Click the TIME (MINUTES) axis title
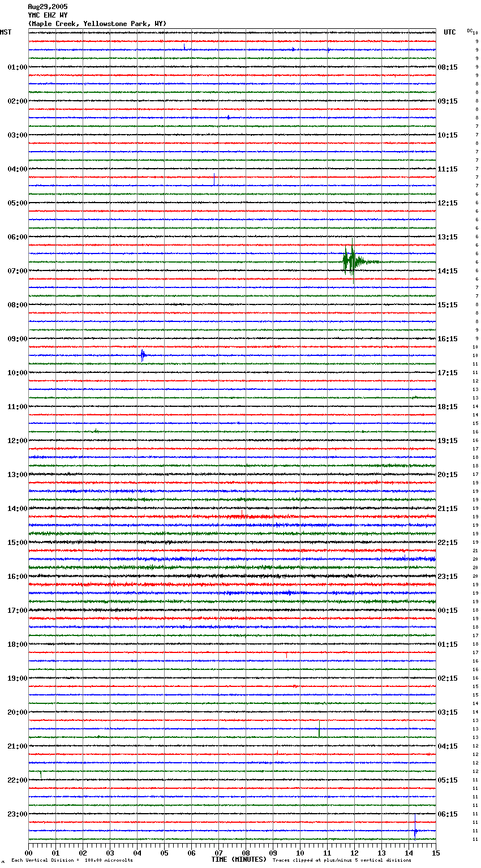This screenshot has width=481, height=868. pyautogui.click(x=239, y=860)
